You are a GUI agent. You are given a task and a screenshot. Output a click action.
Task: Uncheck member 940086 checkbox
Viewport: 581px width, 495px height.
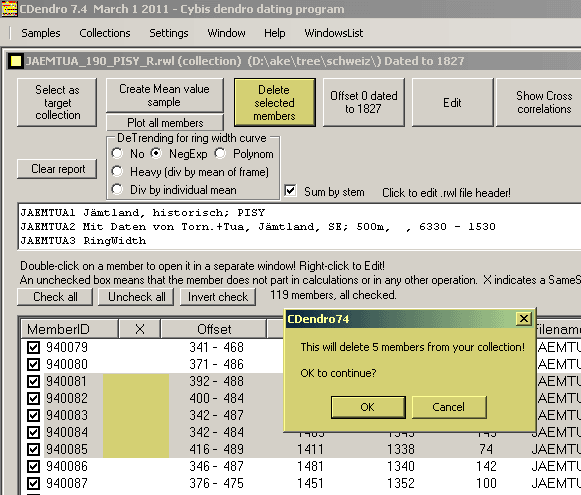coord(33,466)
